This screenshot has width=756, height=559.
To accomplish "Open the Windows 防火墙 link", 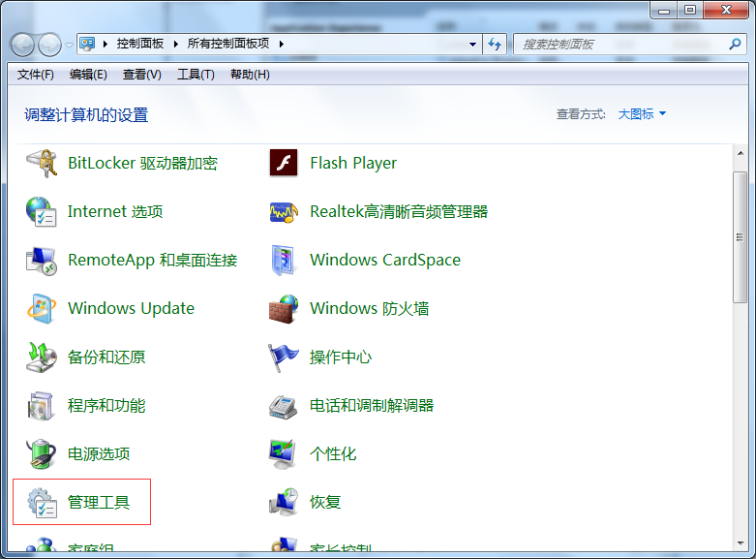I will [370, 308].
